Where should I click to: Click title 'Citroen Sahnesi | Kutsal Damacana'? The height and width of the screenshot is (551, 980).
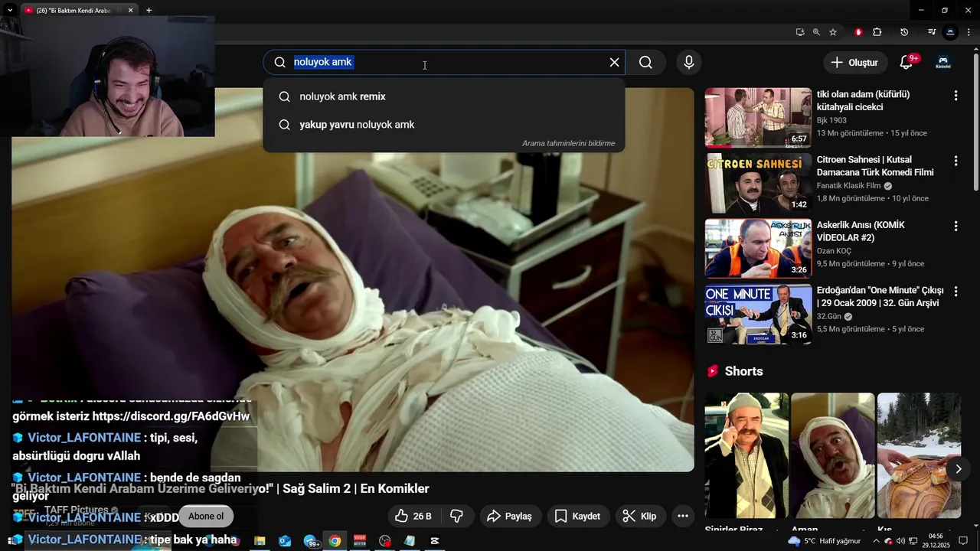pos(875,166)
